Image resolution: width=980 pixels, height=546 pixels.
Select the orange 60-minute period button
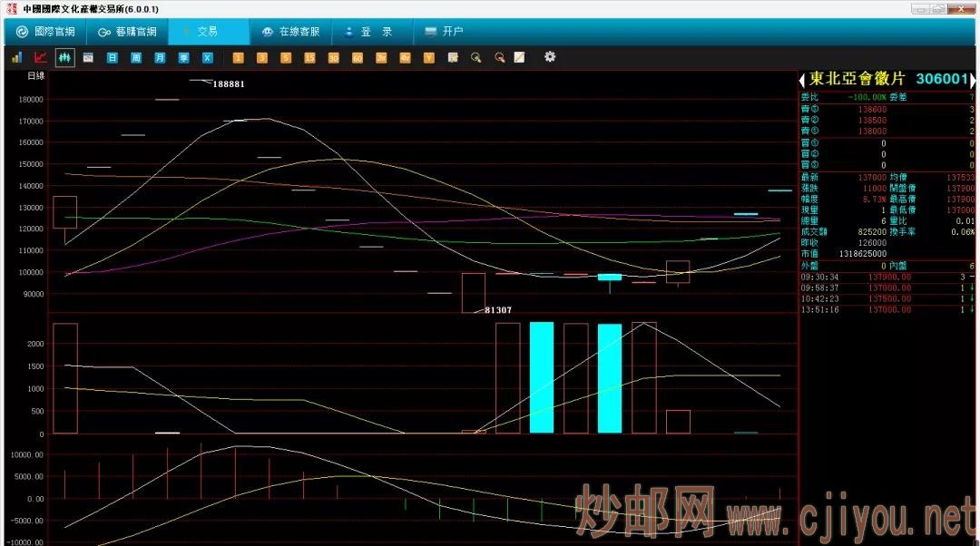358,57
